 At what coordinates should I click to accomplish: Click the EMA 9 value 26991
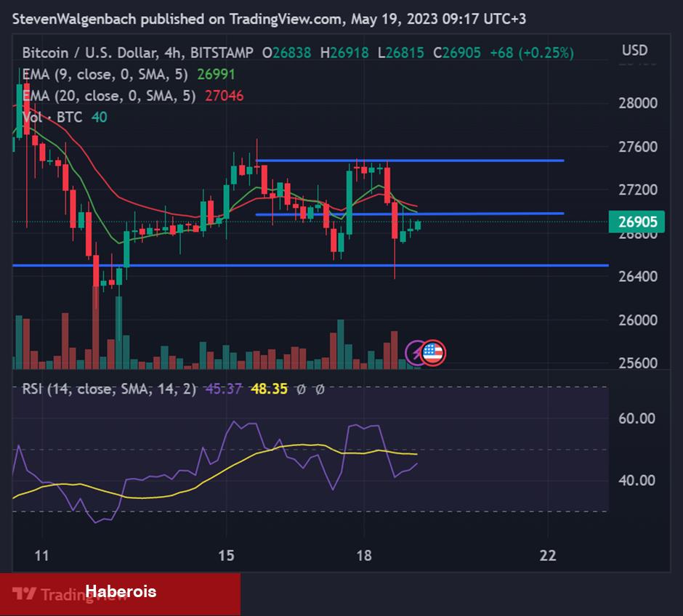(x=216, y=74)
